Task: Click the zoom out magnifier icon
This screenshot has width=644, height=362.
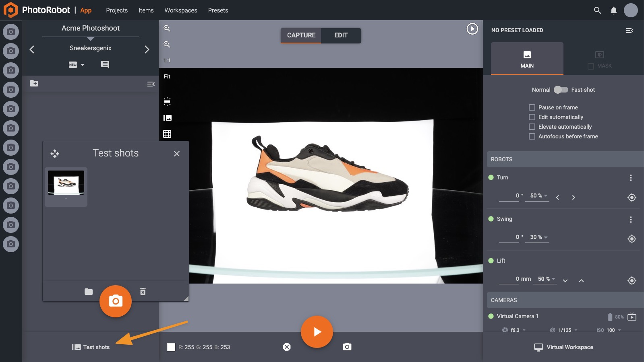Action: click(167, 45)
